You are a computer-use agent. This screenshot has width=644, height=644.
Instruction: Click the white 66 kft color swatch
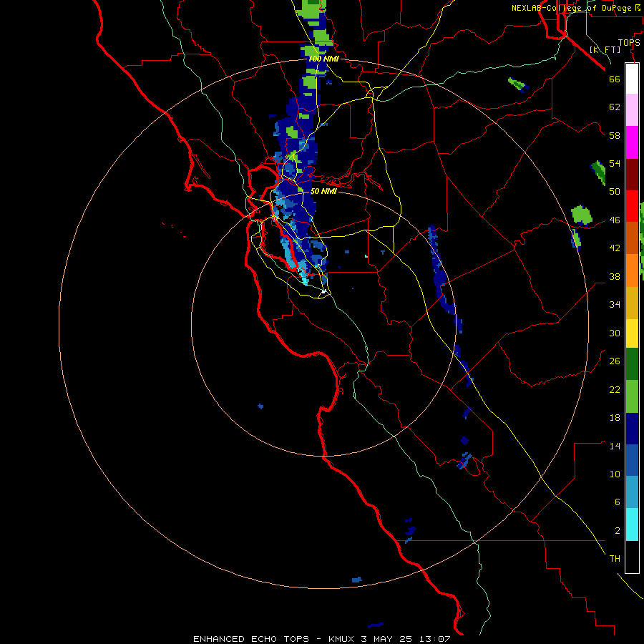632,79
